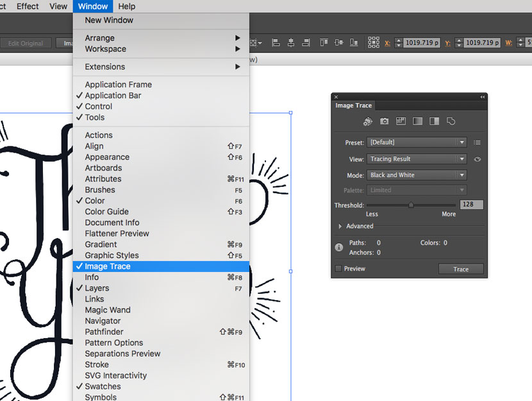Close the Image Trace panel
Viewport: 532px width, 401px height.
(x=336, y=97)
